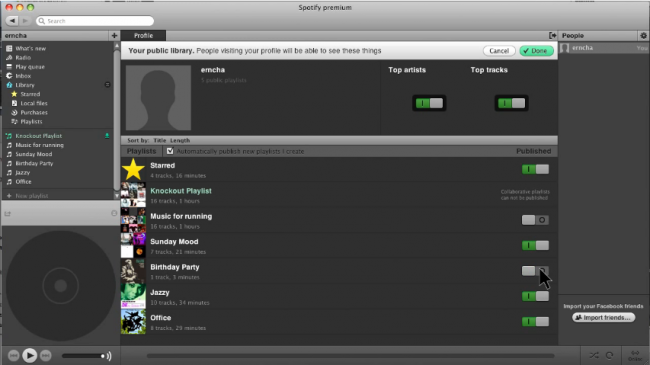Open Local files under Library
Screen dimensions: 650x365
tap(34, 103)
